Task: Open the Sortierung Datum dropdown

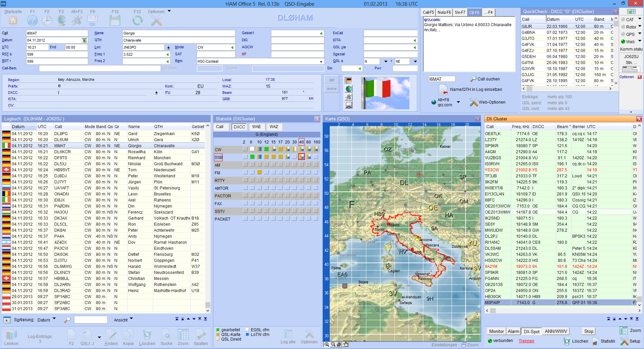Action: pos(54,319)
